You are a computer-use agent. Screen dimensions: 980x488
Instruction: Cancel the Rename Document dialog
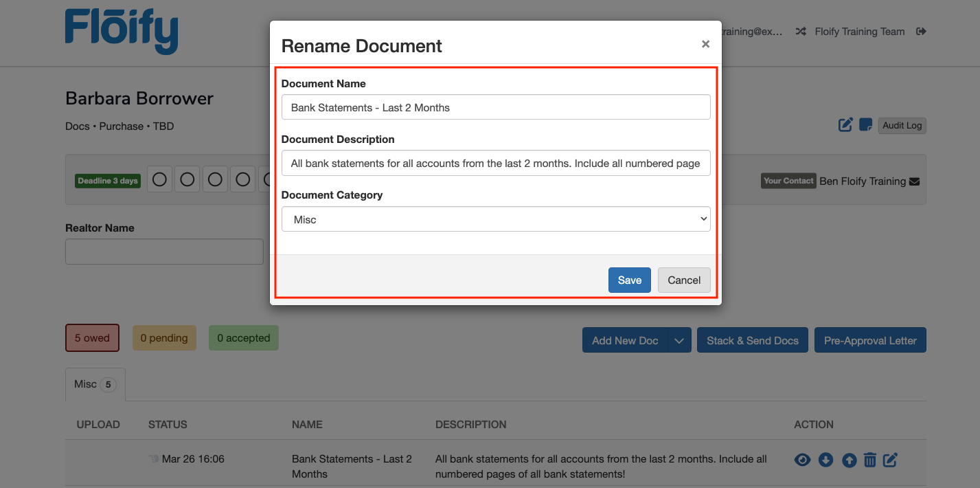point(683,280)
